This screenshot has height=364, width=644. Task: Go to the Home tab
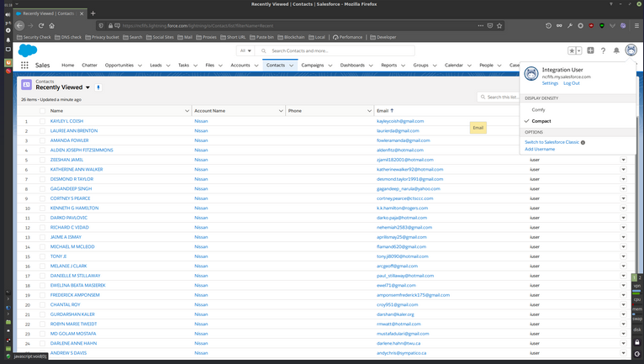click(x=68, y=65)
